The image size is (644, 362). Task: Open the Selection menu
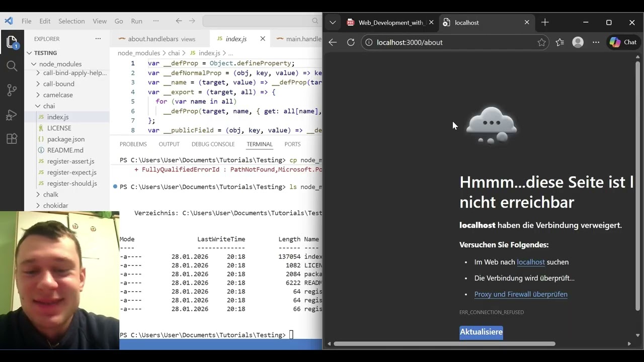[x=71, y=21]
